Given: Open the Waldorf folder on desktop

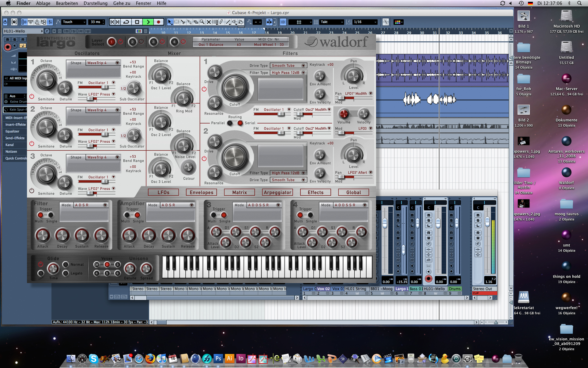Looking at the screenshot, I should pos(566,173).
